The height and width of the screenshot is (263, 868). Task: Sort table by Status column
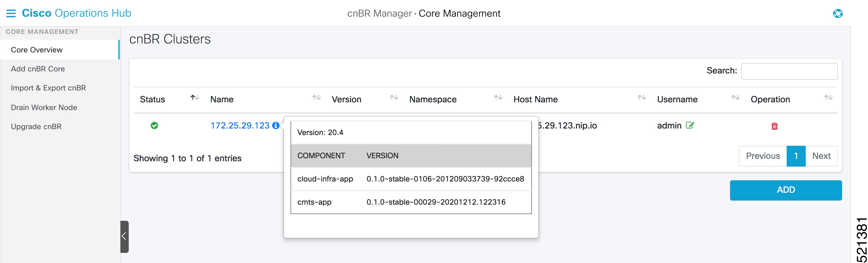click(x=195, y=98)
